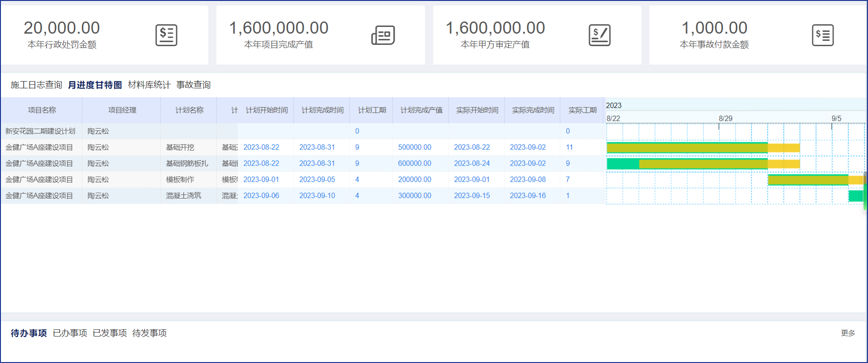
Task: Select the 事故查询 tab
Action: (193, 85)
